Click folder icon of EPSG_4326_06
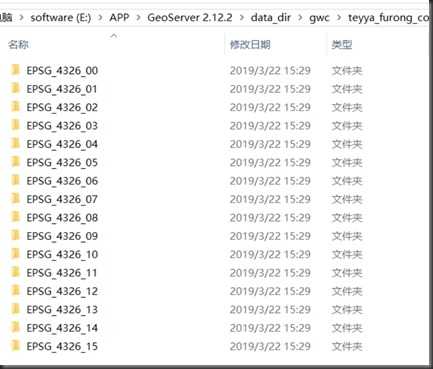This screenshot has height=369, width=433. tap(15, 180)
